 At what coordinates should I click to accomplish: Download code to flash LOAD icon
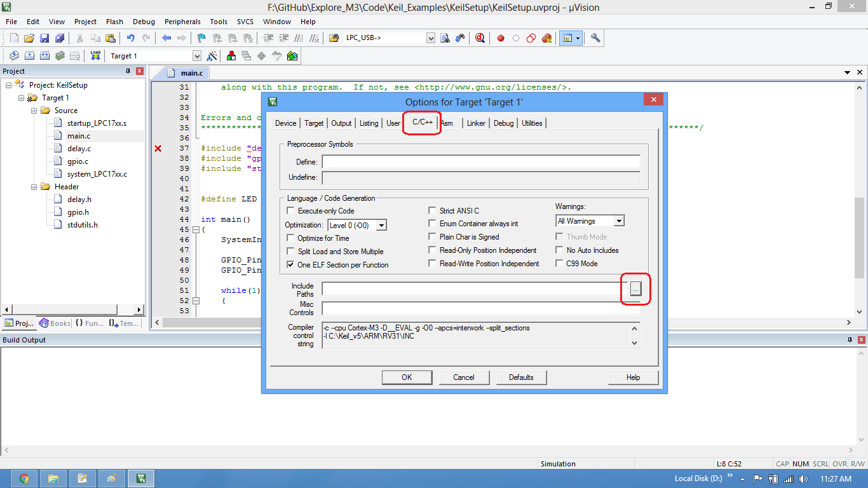[x=95, y=56]
